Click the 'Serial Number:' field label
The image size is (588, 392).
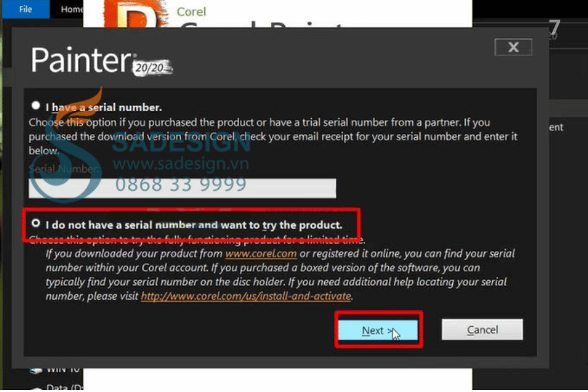(64, 169)
